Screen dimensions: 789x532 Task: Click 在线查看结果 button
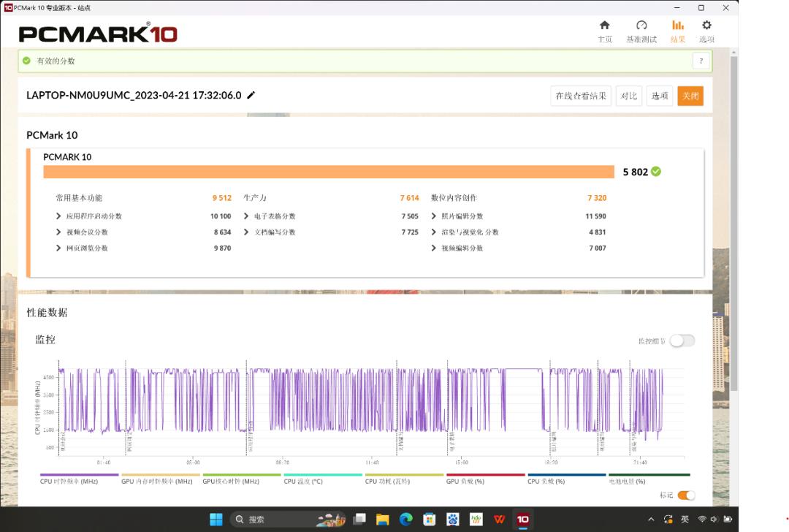[x=581, y=96]
